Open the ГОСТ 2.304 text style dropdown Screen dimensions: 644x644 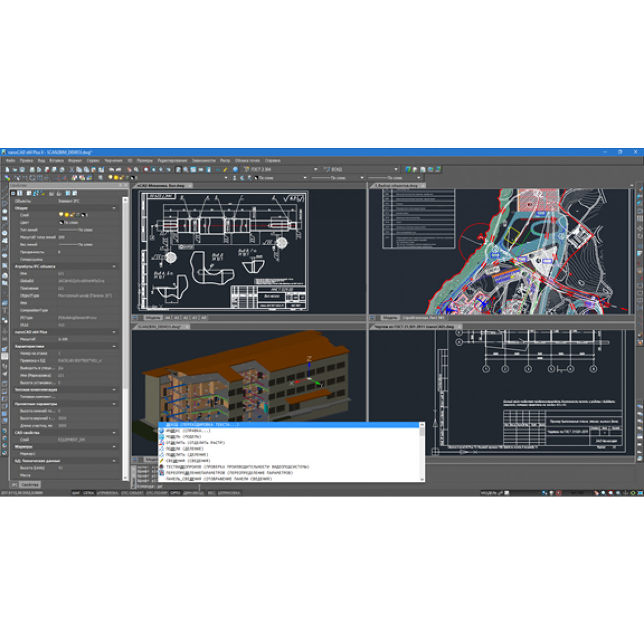tap(315, 169)
